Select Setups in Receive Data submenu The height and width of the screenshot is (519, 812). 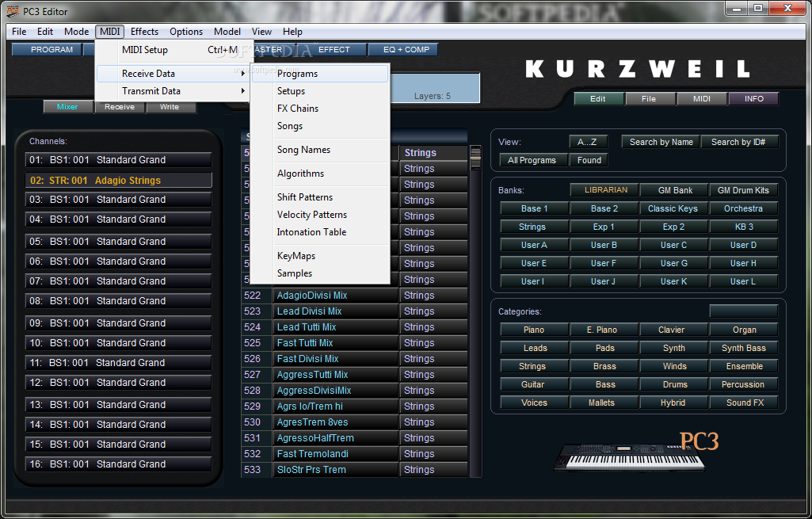[320, 90]
